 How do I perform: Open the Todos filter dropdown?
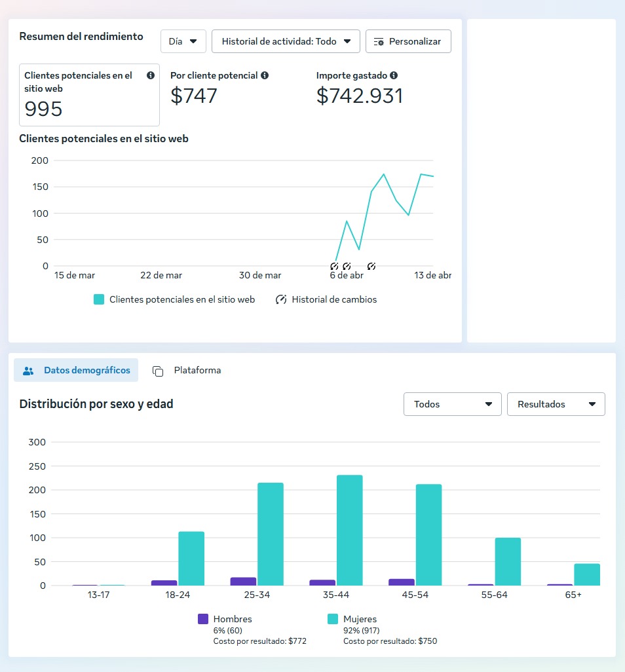[x=452, y=404]
